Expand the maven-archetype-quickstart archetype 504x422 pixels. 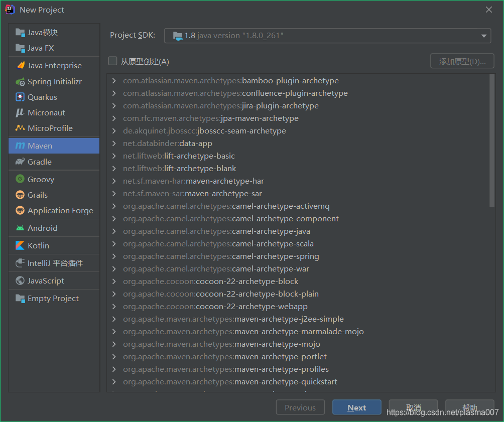[113, 381]
